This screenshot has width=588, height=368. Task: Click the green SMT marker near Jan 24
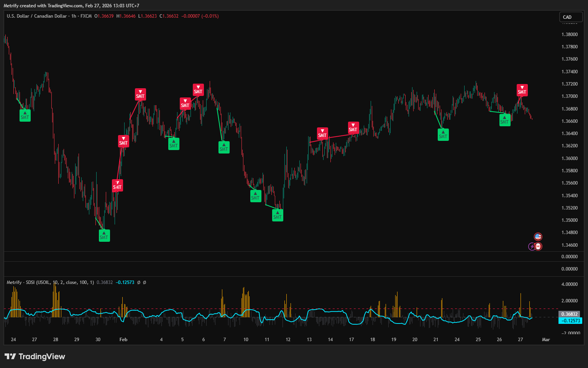pyautogui.click(x=25, y=116)
